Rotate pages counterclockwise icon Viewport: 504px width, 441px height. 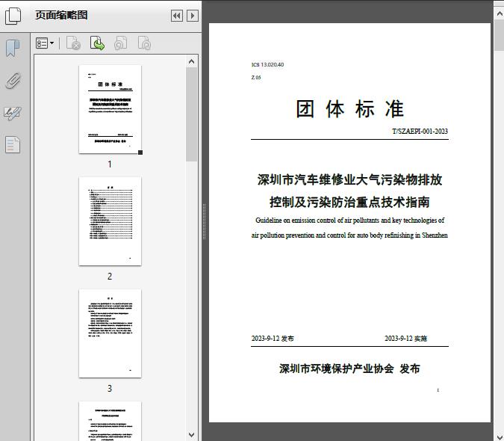click(121, 43)
